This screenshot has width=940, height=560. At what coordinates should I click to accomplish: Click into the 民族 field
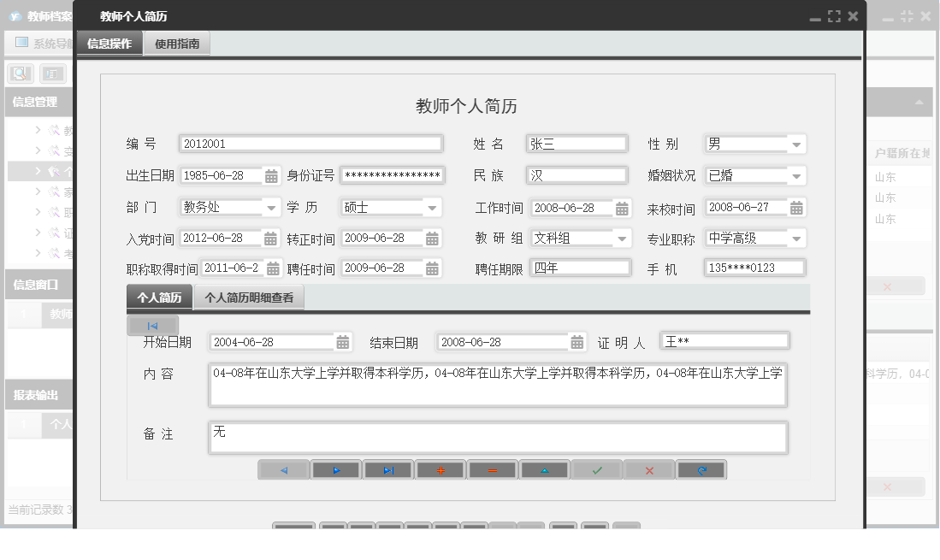pyautogui.click(x=576, y=175)
